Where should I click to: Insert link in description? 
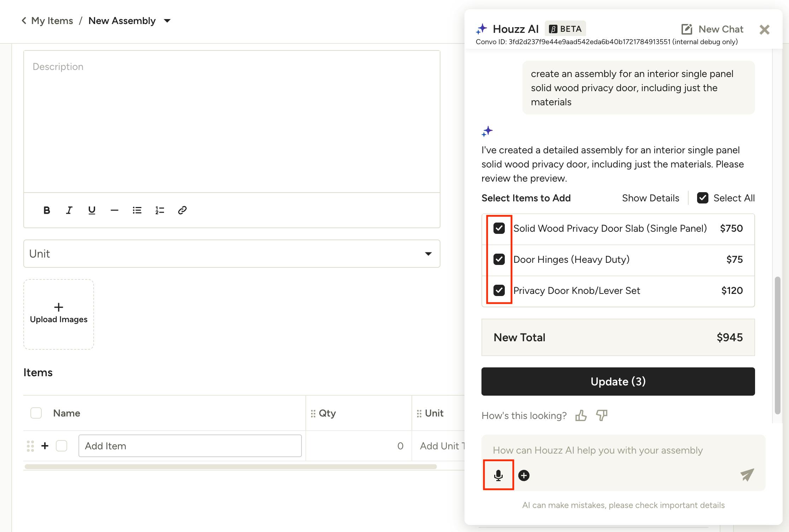click(182, 211)
